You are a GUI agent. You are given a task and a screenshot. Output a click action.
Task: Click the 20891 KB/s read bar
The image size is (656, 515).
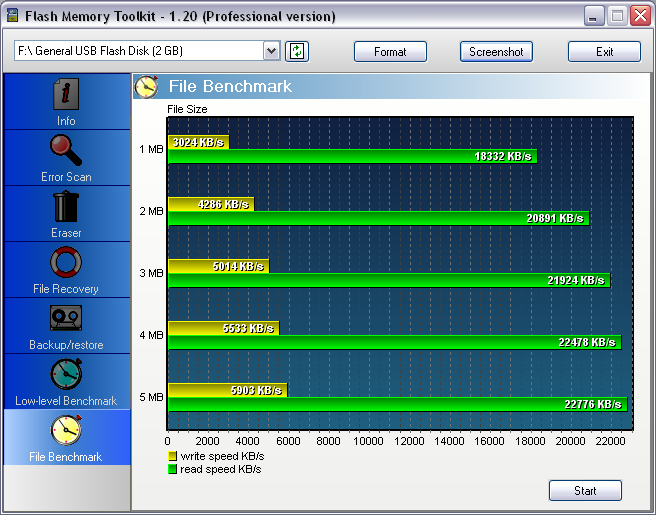point(379,218)
